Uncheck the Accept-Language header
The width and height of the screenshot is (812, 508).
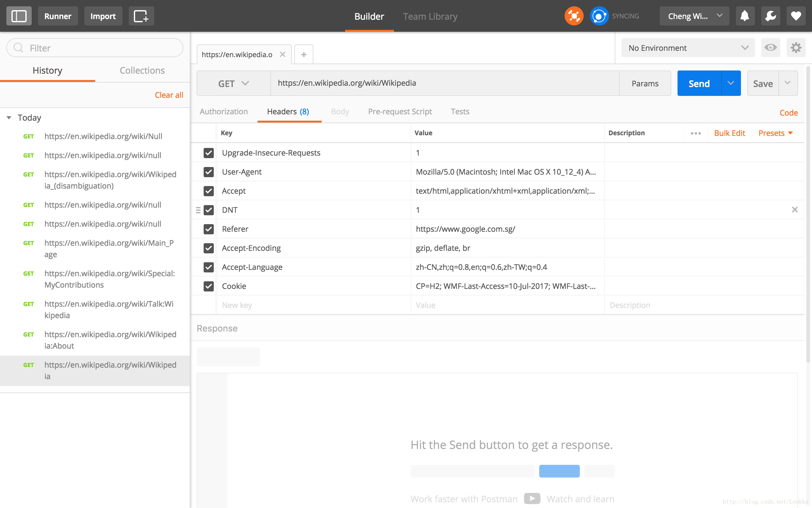pyautogui.click(x=209, y=267)
